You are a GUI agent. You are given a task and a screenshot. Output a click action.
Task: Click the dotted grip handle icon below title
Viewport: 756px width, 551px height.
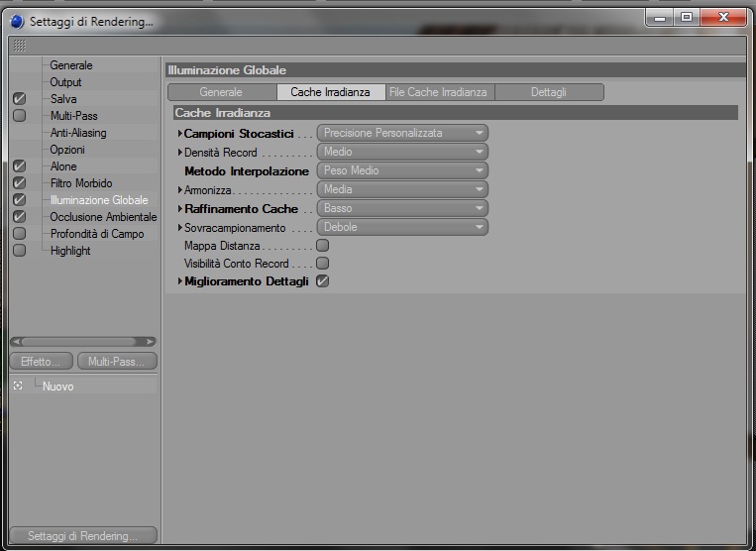click(20, 46)
